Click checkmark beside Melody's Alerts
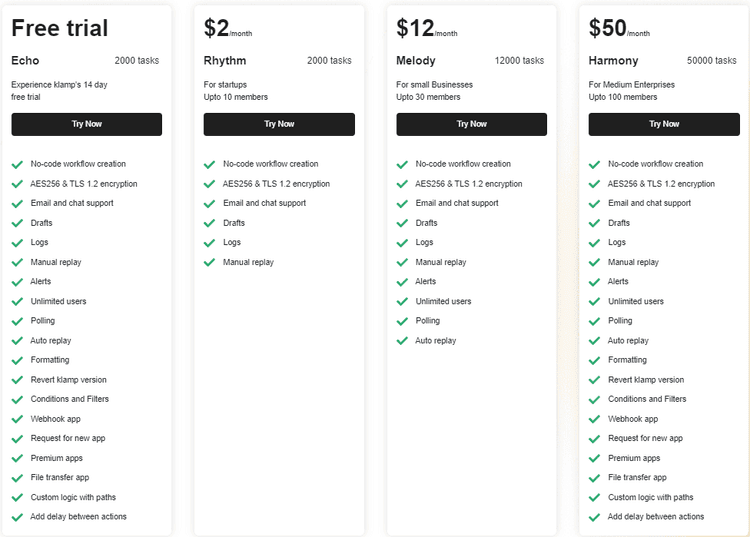The width and height of the screenshot is (750, 537). (x=402, y=282)
